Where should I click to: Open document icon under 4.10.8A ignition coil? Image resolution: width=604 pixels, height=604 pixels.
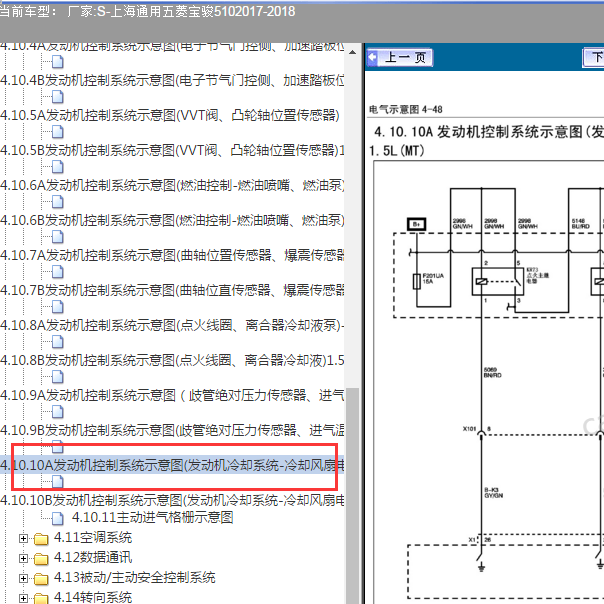tap(57, 342)
